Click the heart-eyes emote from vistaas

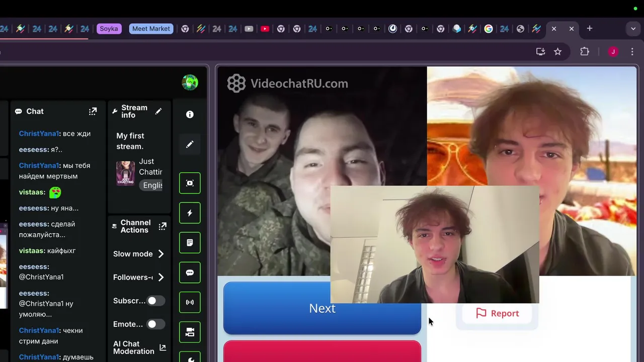[x=55, y=192]
